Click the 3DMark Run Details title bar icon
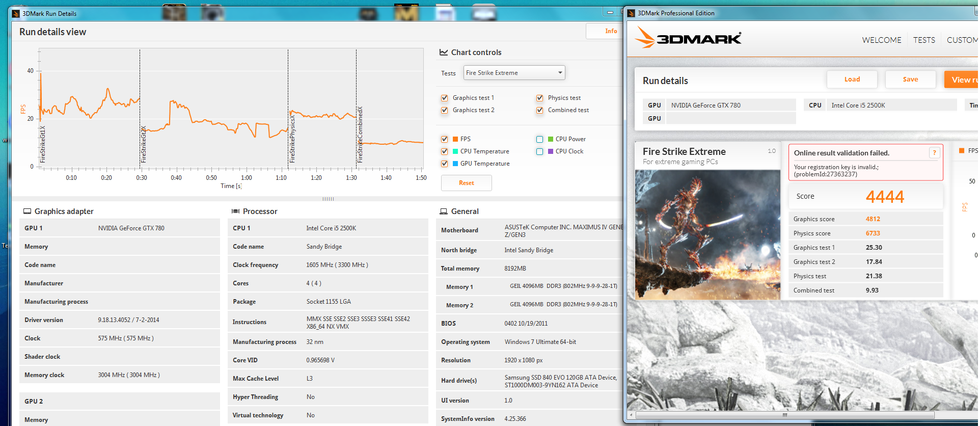 (16, 14)
